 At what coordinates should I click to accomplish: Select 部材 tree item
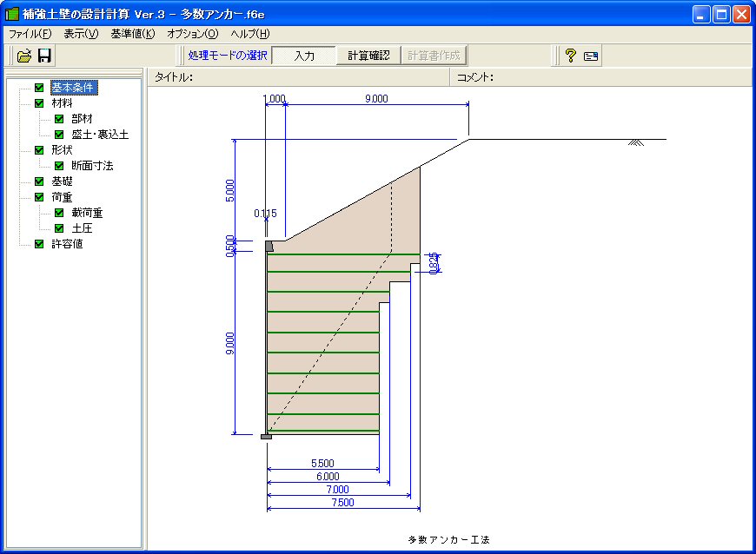(x=82, y=119)
